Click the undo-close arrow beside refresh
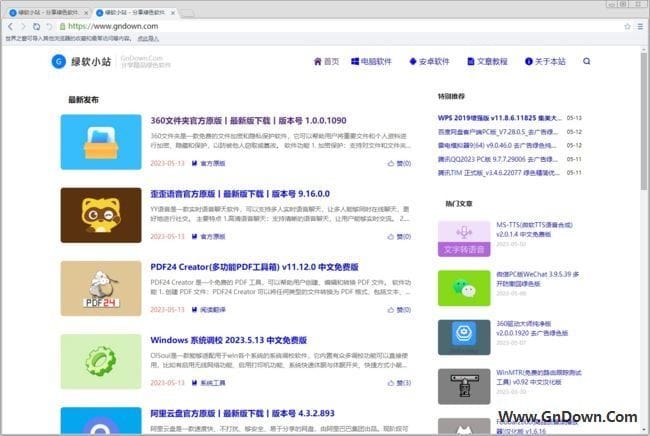The image size is (650, 436). click(49, 26)
